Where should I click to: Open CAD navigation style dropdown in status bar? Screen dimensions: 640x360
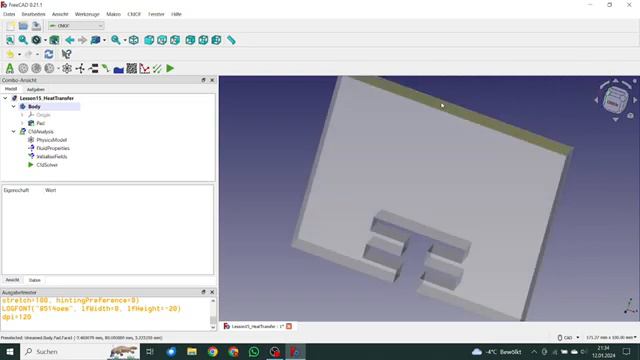[568, 338]
